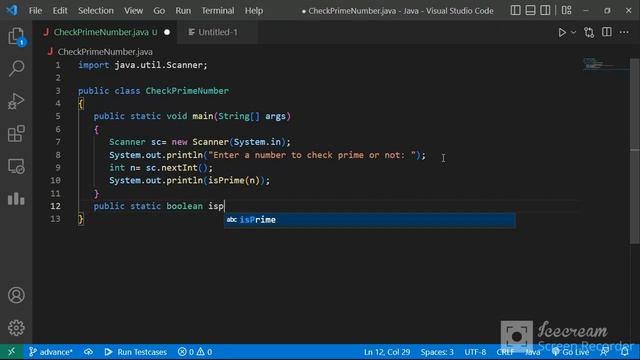Click the import java.util.Scanner line
640x360 pixels.
143,65
